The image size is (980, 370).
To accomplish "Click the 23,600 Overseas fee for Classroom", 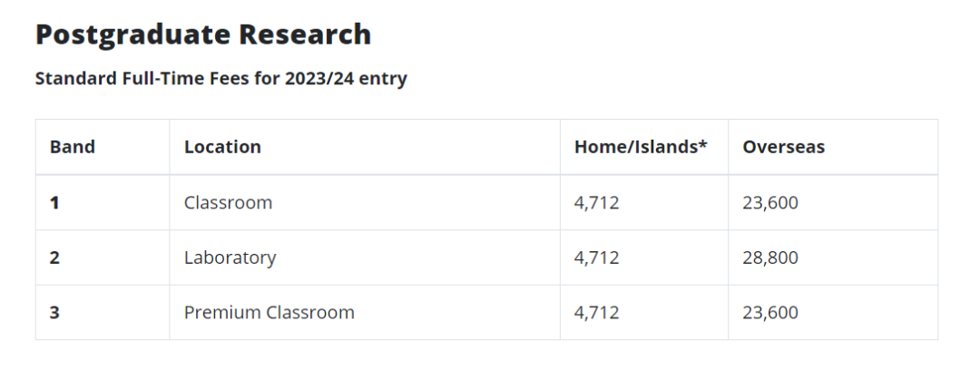I will tap(770, 202).
